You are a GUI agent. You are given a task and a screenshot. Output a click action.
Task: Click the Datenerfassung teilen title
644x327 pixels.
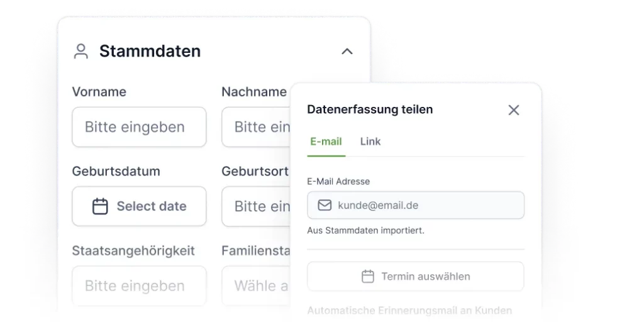point(370,109)
